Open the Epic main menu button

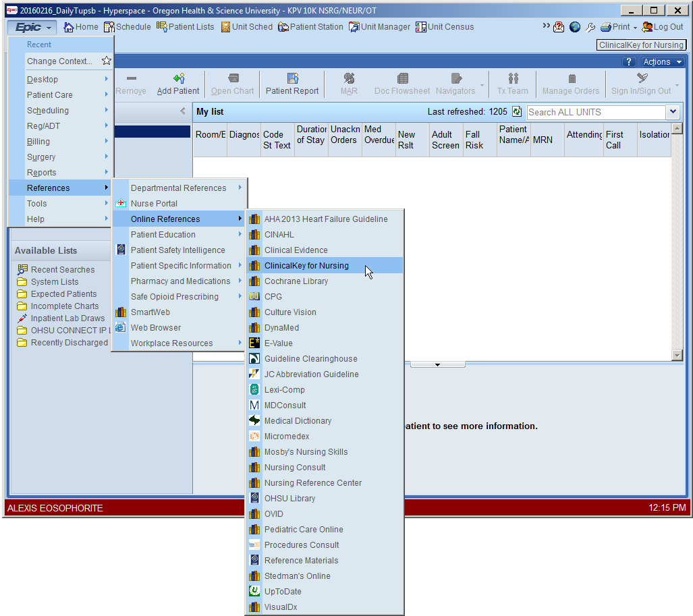(32, 28)
